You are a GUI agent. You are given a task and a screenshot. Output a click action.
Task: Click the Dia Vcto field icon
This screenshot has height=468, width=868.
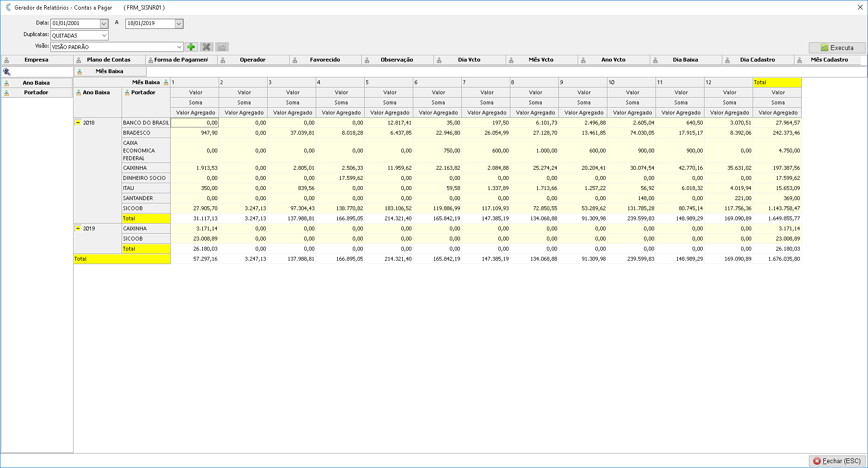click(439, 60)
